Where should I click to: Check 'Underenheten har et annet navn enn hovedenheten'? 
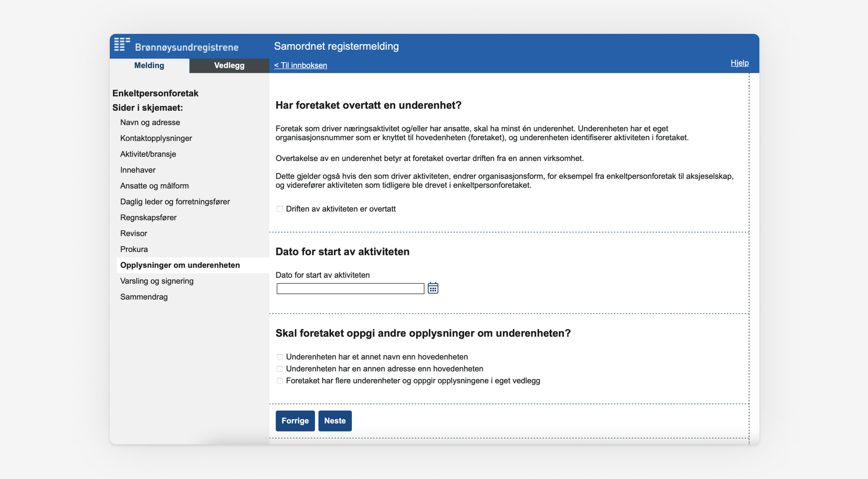[279, 357]
